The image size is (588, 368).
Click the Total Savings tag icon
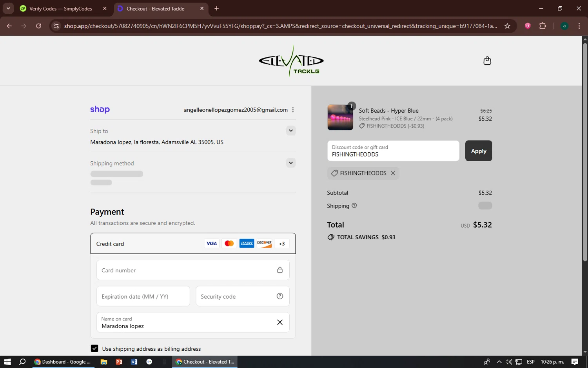tap(331, 237)
